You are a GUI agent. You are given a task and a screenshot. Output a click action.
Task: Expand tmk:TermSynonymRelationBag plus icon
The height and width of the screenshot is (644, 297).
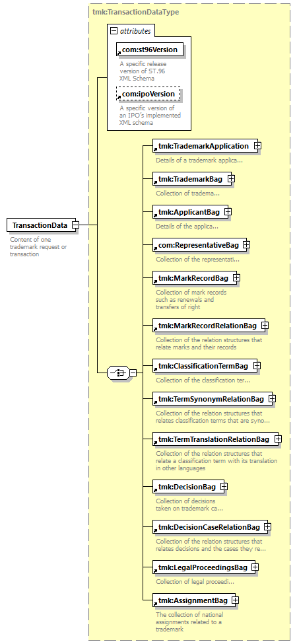coord(273,399)
